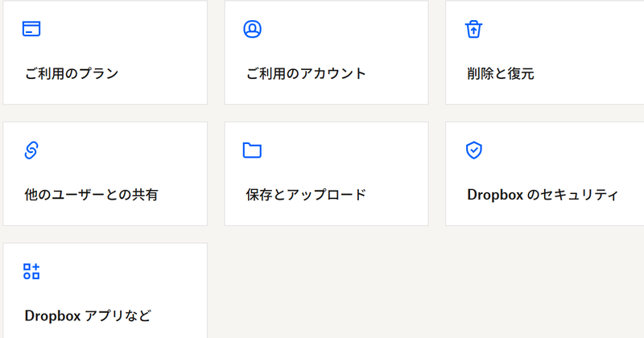
Task: Click the chain link sharing icon
Action: coord(31,150)
